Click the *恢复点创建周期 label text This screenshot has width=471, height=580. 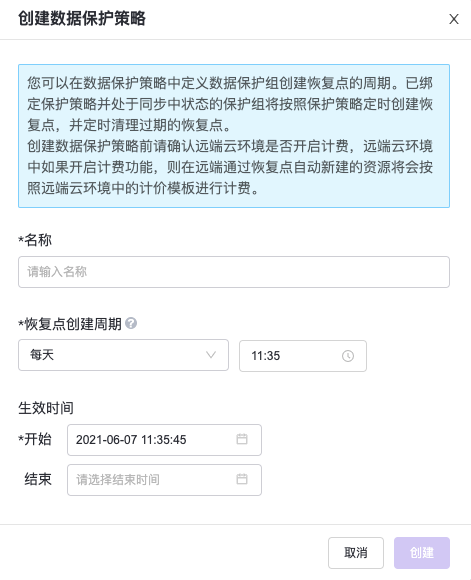(70, 324)
